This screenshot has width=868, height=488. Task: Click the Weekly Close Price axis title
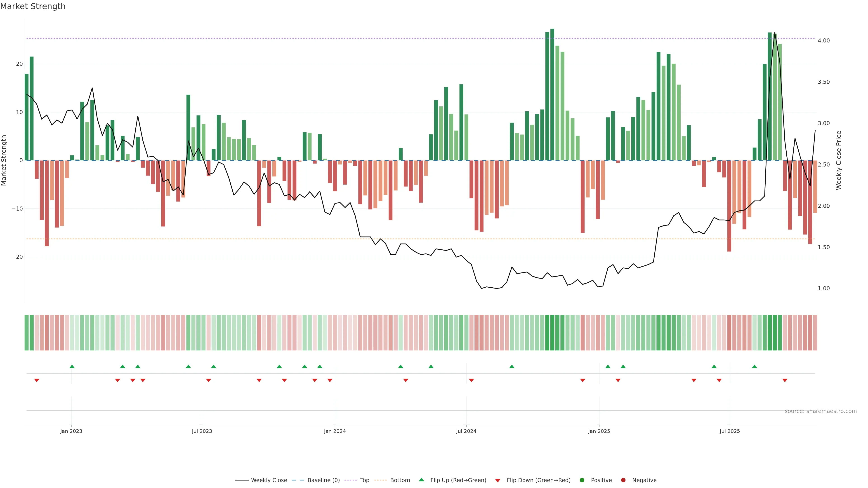pyautogui.click(x=839, y=160)
